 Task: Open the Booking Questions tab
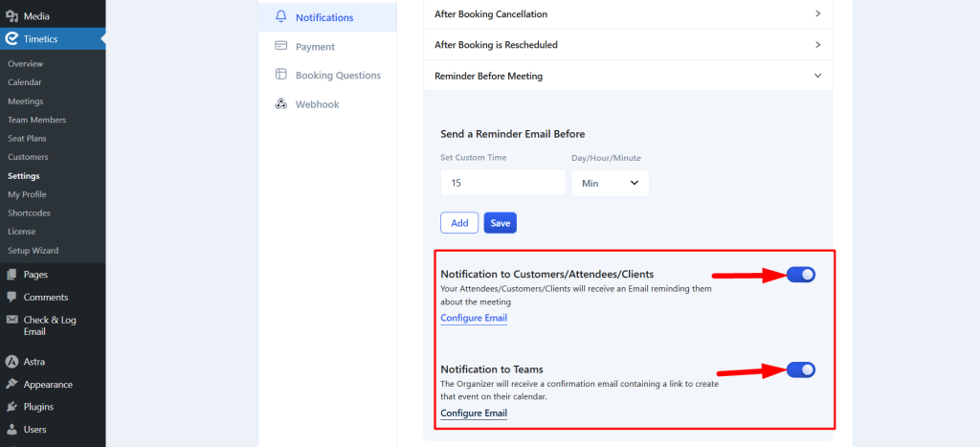pyautogui.click(x=327, y=75)
